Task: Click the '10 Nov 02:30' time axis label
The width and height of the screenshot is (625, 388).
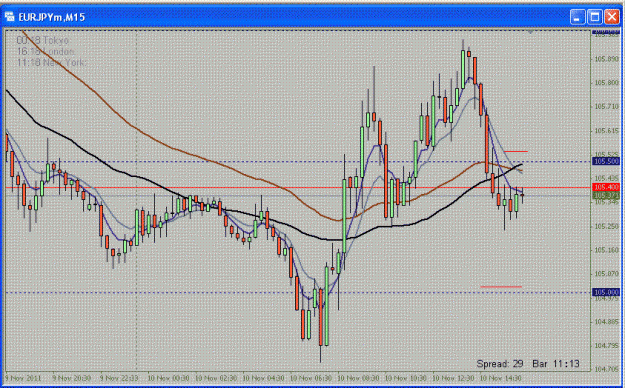Action: [216, 378]
